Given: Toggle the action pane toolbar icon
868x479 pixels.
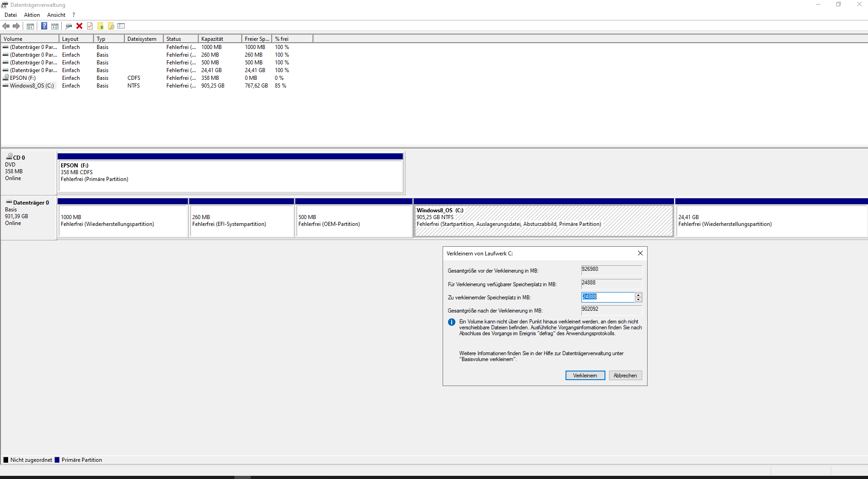Looking at the screenshot, I should click(55, 26).
